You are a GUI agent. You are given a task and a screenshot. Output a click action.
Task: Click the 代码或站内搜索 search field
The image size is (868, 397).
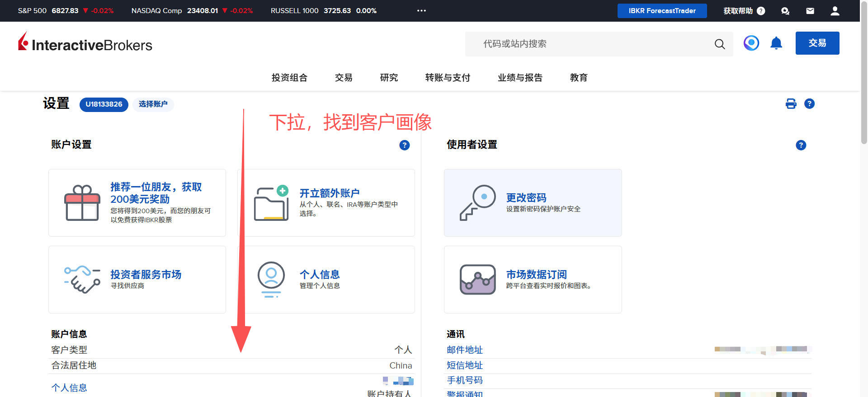(588, 44)
